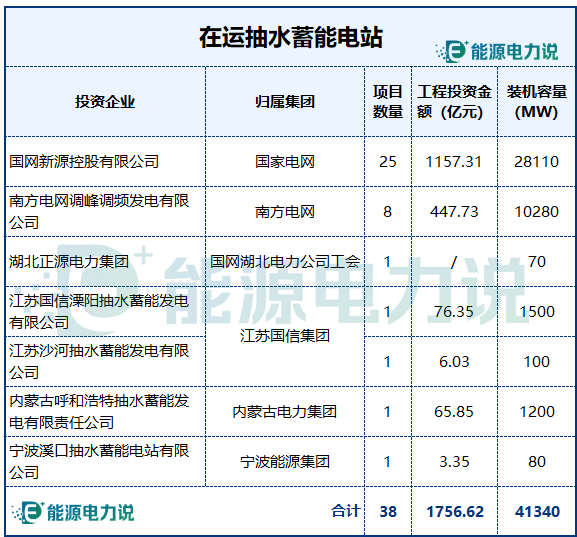Select the total investment 1756.62
Image resolution: width=577 pixels, height=537 pixels.
coord(455,512)
